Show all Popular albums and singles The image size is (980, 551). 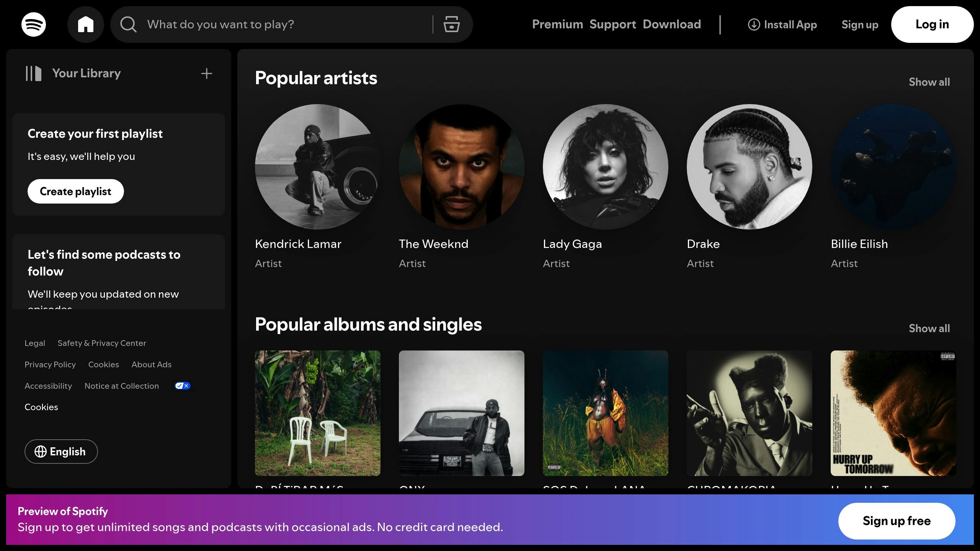(x=929, y=328)
